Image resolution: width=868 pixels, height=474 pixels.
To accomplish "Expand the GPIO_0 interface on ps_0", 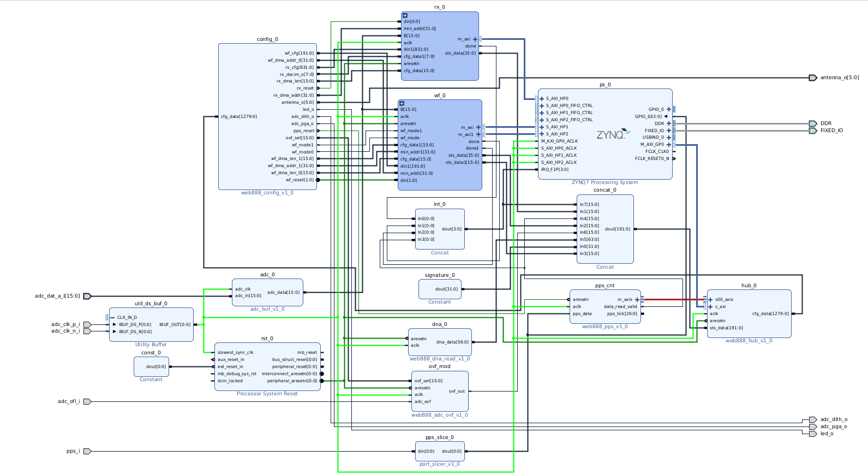I will pos(669,109).
